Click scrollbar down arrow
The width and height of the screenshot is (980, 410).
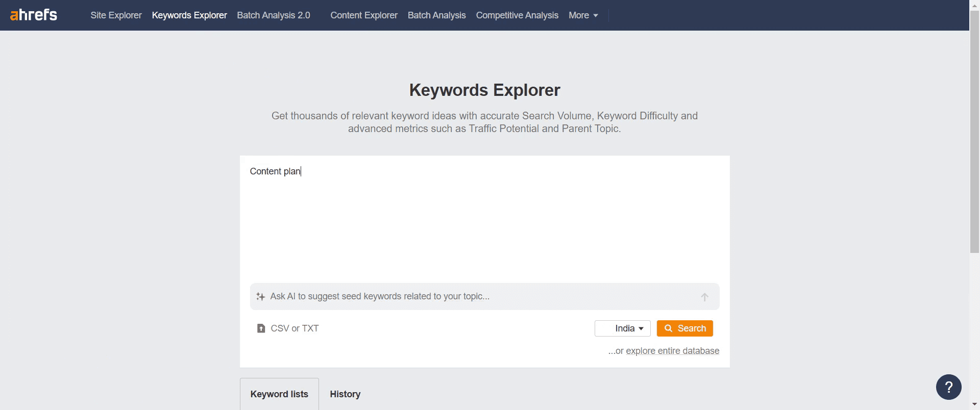coord(974,405)
